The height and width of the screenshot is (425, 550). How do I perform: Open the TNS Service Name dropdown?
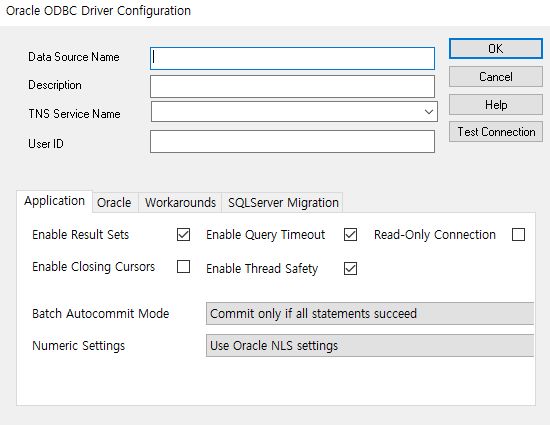pos(294,112)
